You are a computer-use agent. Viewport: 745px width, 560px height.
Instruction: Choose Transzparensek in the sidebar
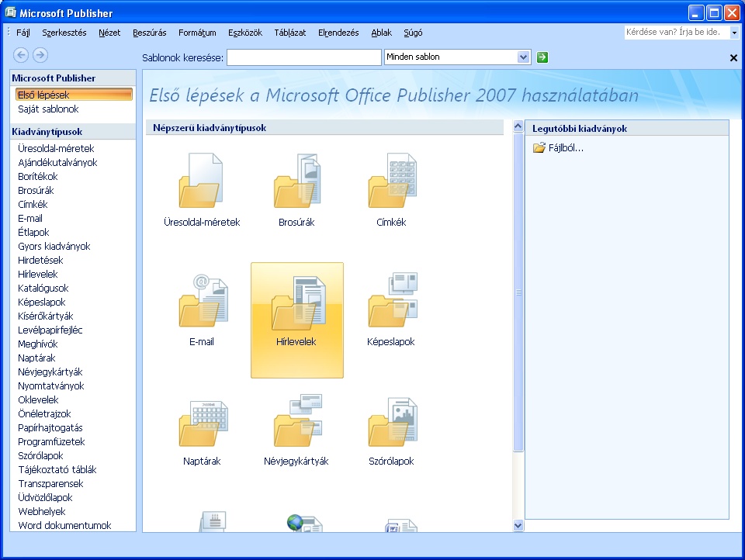pyautogui.click(x=50, y=483)
